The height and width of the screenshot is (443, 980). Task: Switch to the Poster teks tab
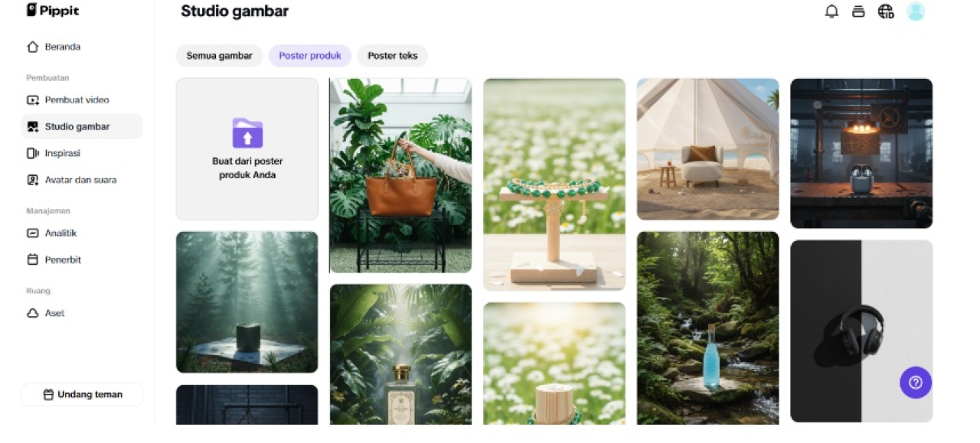[393, 56]
